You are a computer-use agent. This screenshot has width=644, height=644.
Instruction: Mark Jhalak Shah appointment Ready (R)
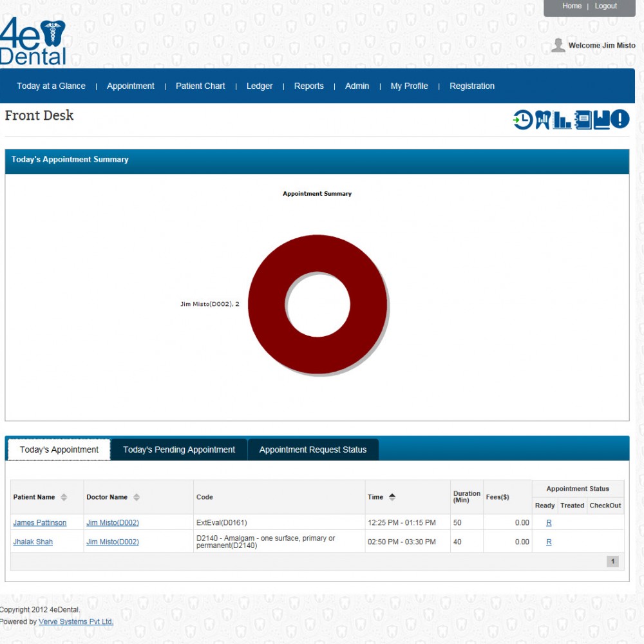[x=549, y=542]
